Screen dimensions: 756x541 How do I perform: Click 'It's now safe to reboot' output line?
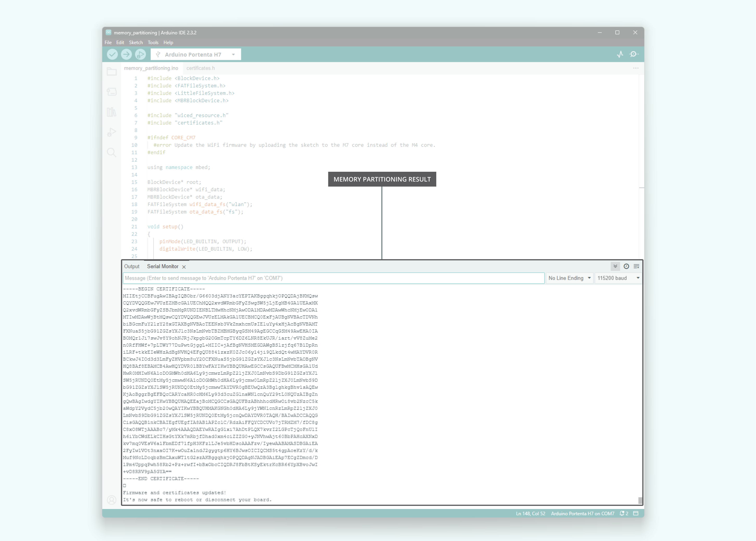[x=197, y=500]
